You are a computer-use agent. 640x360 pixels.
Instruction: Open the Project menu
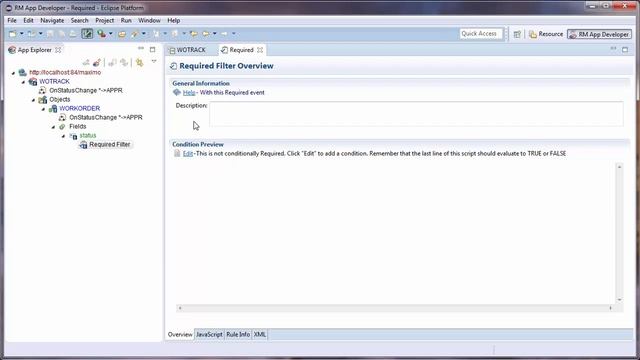coord(104,20)
